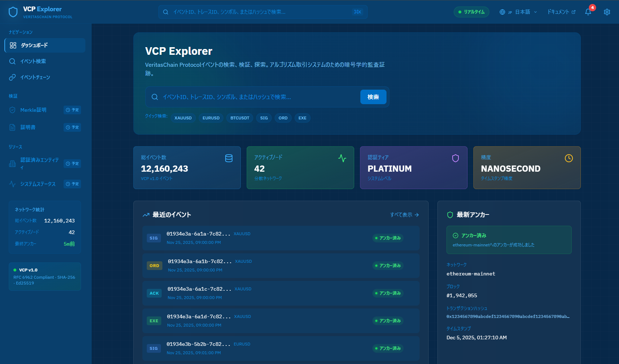Click the shield icon on the 認証ティア card
This screenshot has height=364, width=619.
coord(456,158)
